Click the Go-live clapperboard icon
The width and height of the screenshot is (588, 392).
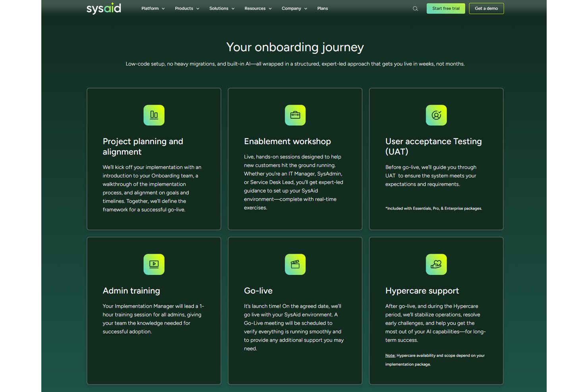[x=295, y=265]
